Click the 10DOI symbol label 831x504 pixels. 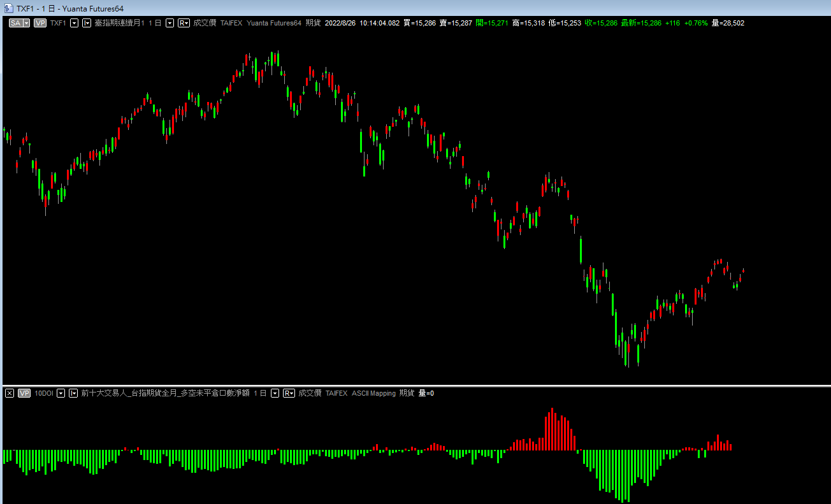(x=44, y=393)
